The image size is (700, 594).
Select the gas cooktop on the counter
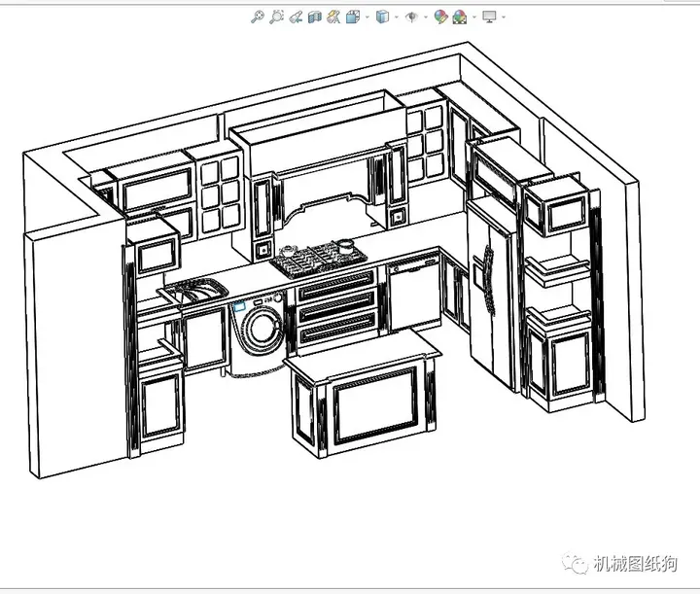319,258
